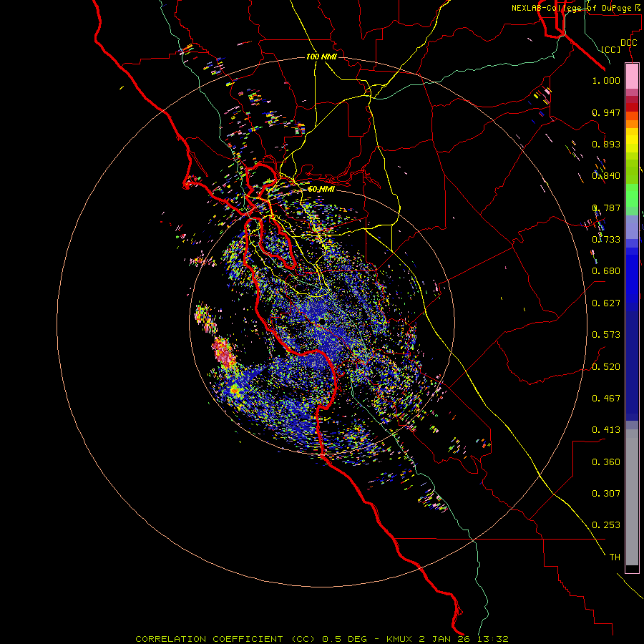644x644 pixels.
Task: Click the 0.680 color scale value
Action: [x=606, y=271]
